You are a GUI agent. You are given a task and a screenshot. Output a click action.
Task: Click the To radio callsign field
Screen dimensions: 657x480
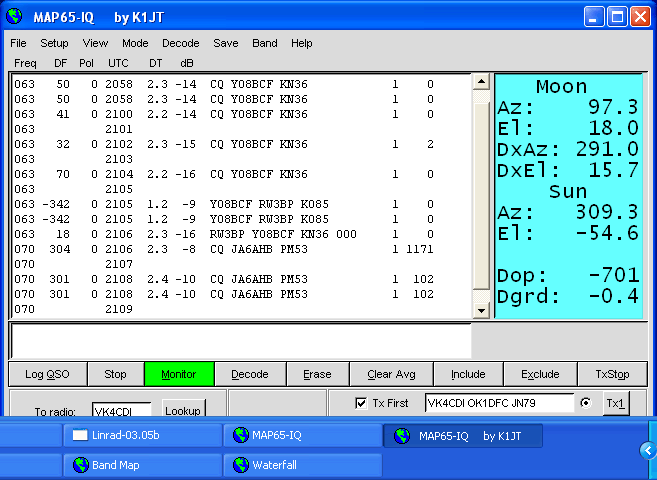pos(122,410)
